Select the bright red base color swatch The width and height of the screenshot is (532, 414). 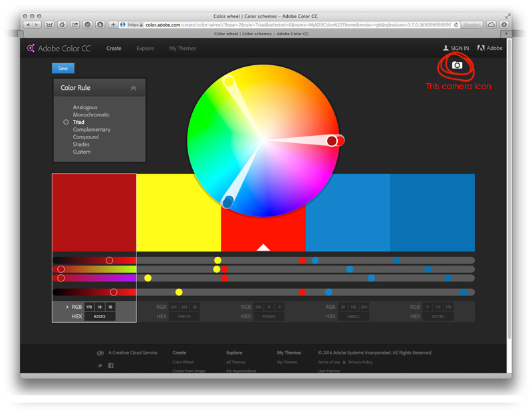click(263, 234)
